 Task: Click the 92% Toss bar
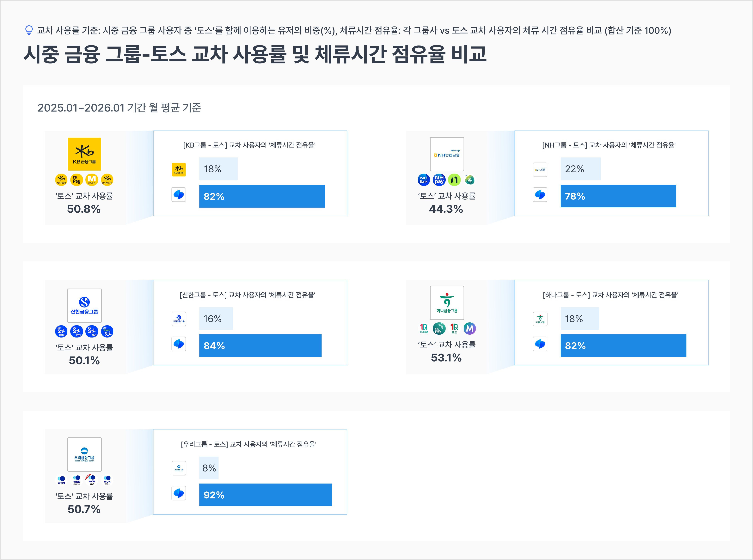266,495
